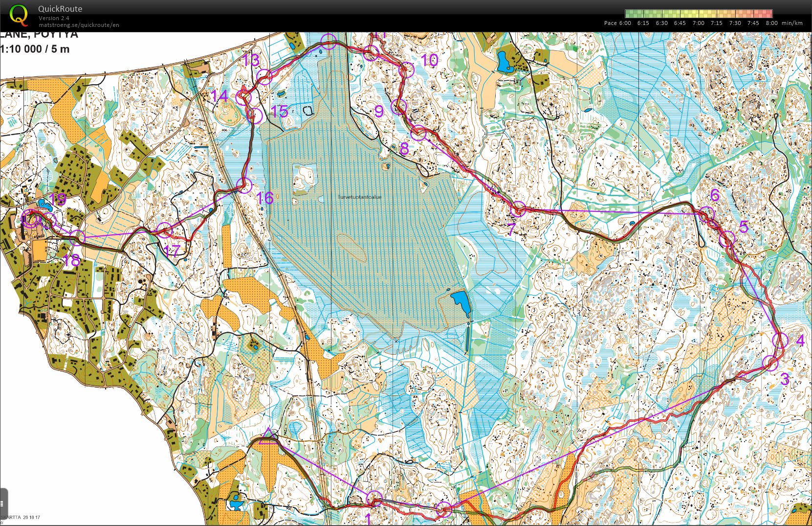Click the QuickRoute title text
The width and height of the screenshot is (812, 526).
[60, 9]
